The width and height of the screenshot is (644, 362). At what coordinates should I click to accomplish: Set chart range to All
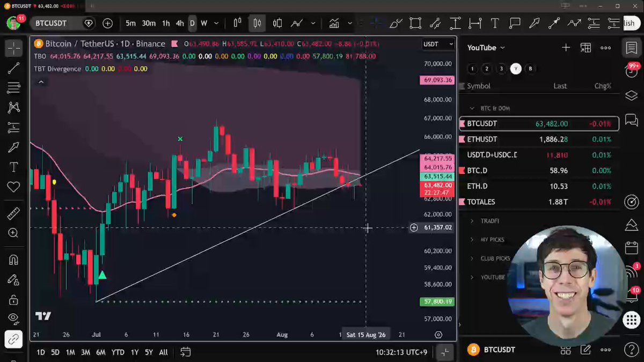point(163,352)
